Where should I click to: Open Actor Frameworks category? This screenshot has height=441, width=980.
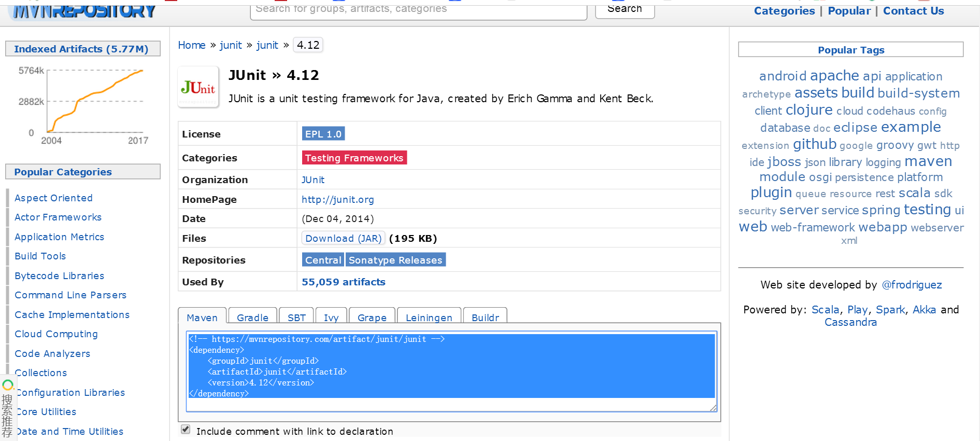point(58,217)
